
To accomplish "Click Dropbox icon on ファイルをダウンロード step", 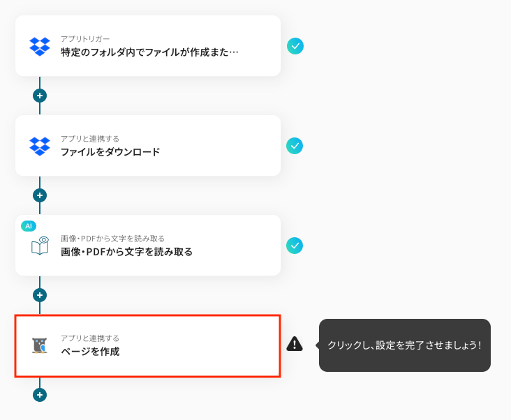I will (x=40, y=146).
